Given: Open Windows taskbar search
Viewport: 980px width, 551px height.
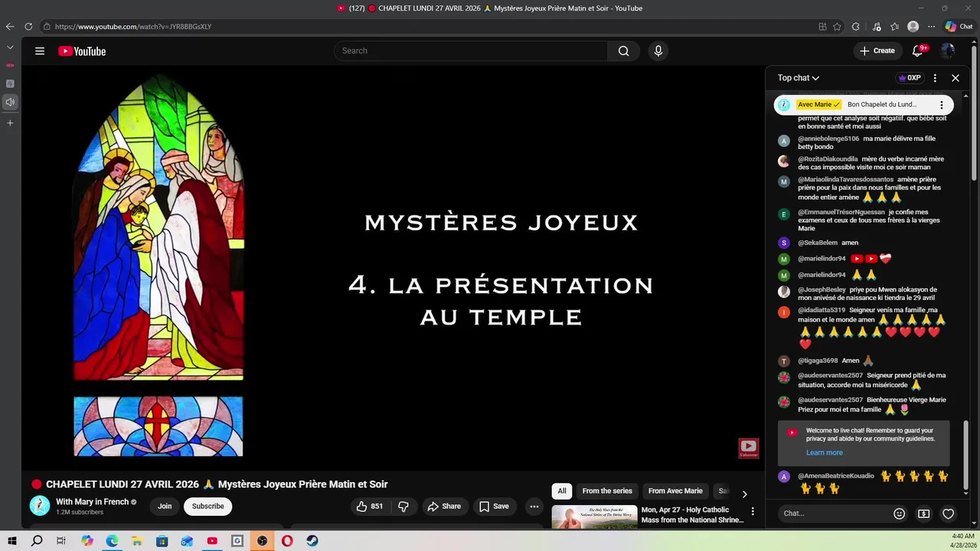Looking at the screenshot, I should coord(37,541).
